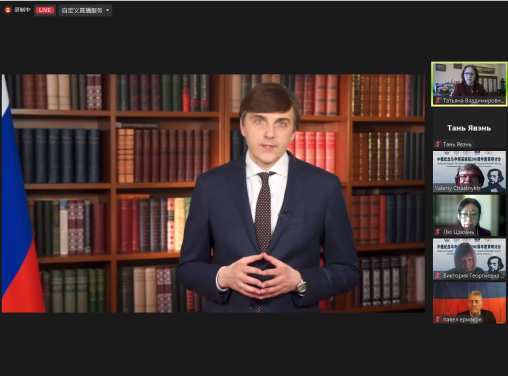Select павел ермаков's video thumbnail
508x376 pixels.
click(469, 303)
